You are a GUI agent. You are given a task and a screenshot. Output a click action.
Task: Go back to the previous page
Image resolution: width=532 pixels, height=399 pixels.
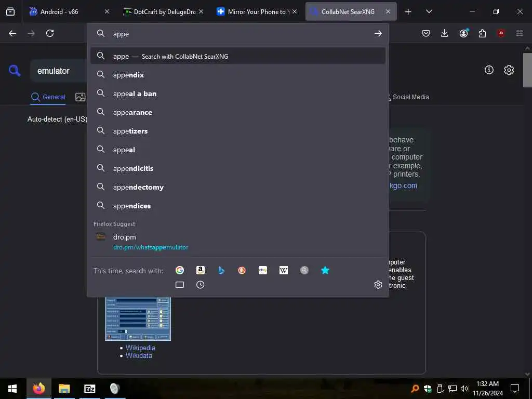(x=12, y=33)
